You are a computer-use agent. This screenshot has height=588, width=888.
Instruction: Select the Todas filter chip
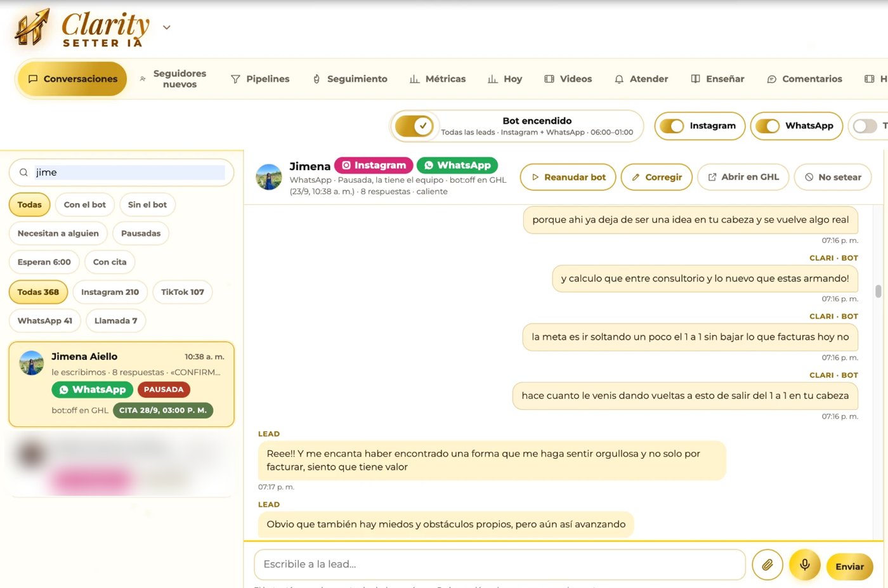29,205
